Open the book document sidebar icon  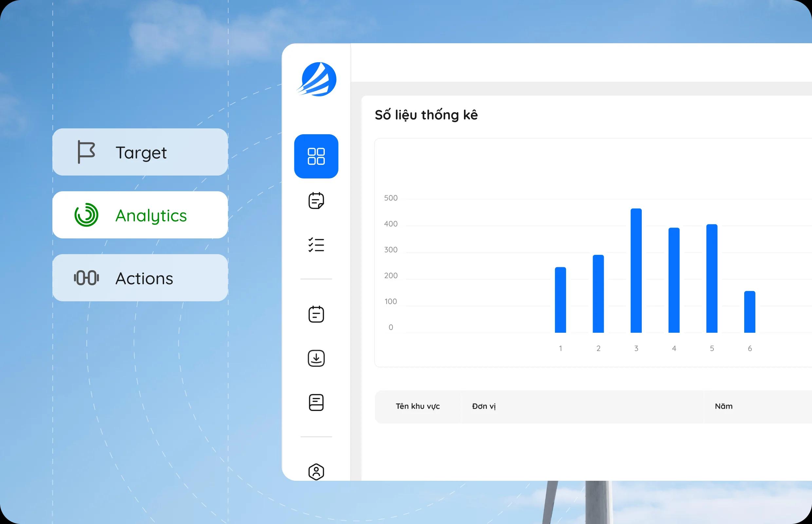(316, 402)
